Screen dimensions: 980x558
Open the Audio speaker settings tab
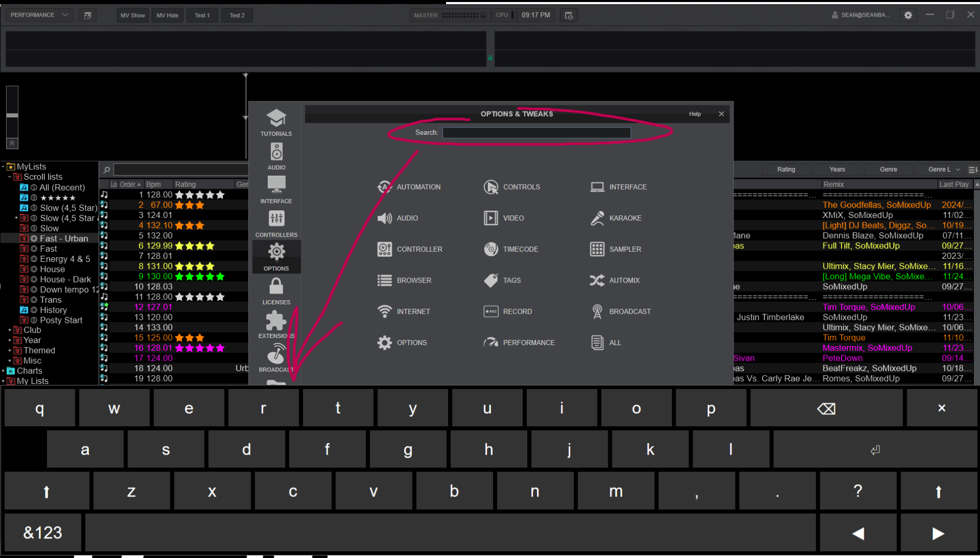click(276, 156)
